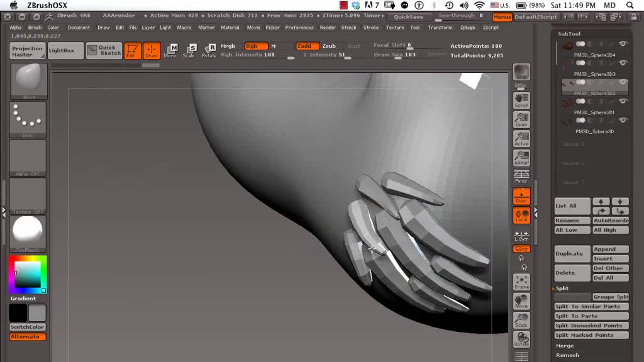Open the LightBox browser

point(65,51)
